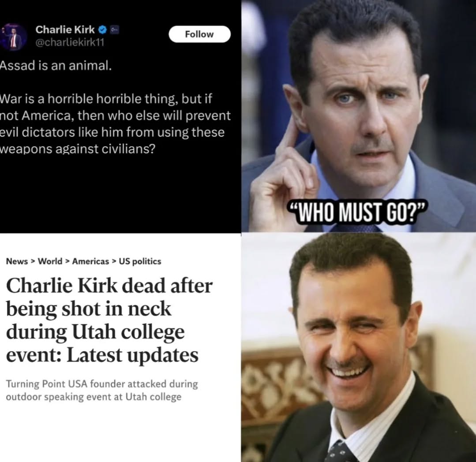Screen dimensions: 476x462
Task: Click the blue verified checkmark badge
Action: 103,30
